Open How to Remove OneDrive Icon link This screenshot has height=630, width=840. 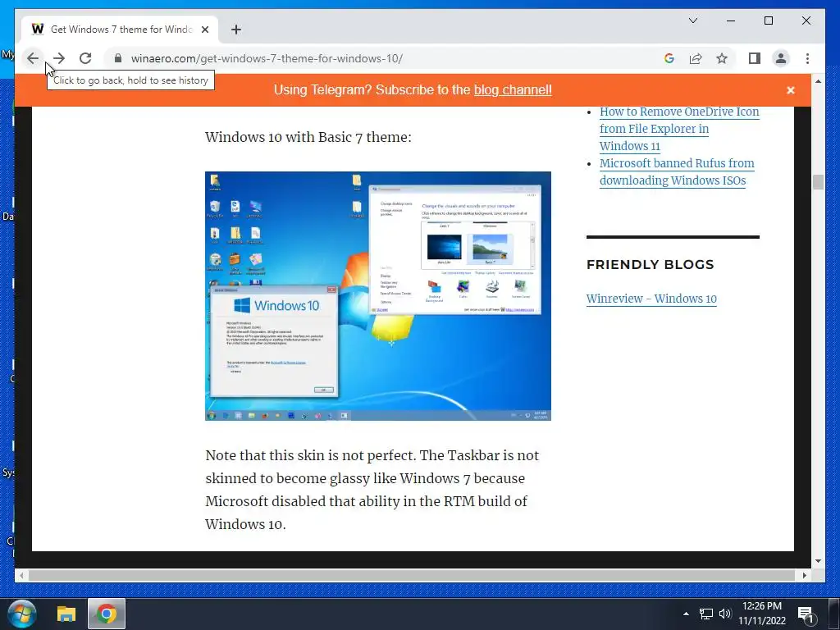(x=678, y=129)
